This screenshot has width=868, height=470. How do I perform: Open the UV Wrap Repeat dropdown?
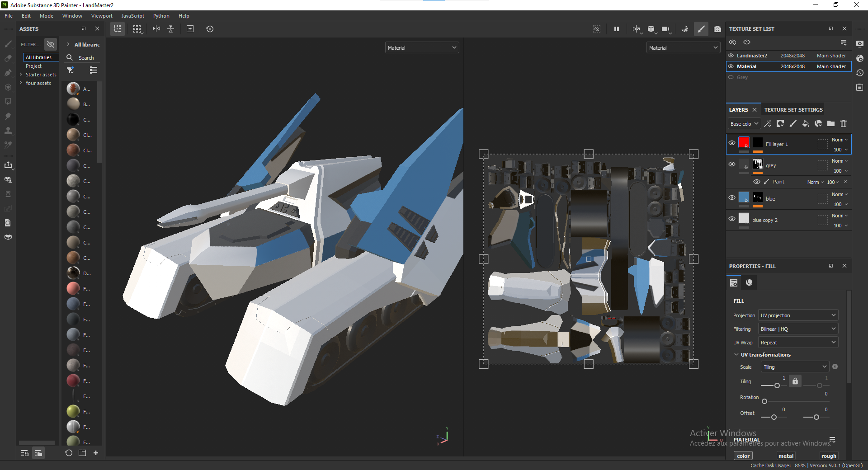(798, 343)
